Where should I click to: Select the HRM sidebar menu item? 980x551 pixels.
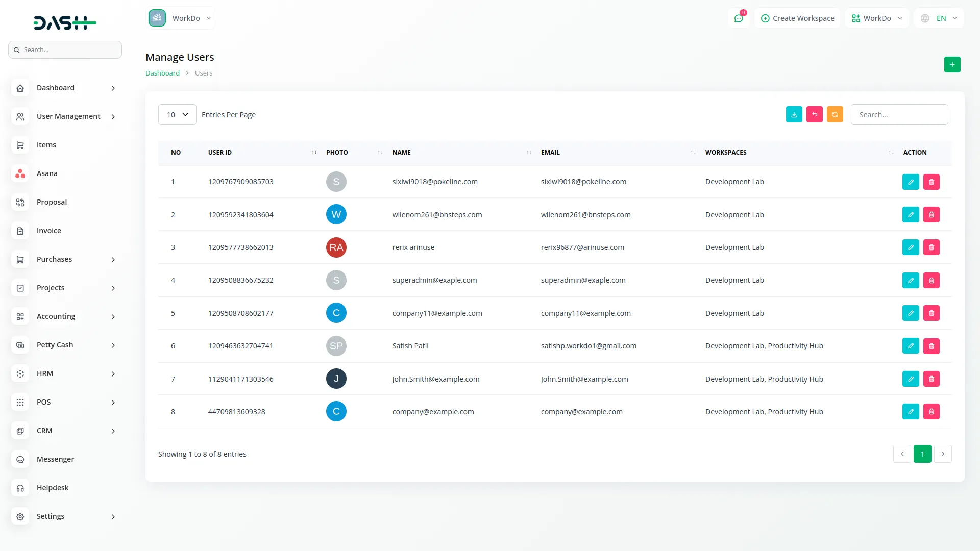[x=45, y=373]
